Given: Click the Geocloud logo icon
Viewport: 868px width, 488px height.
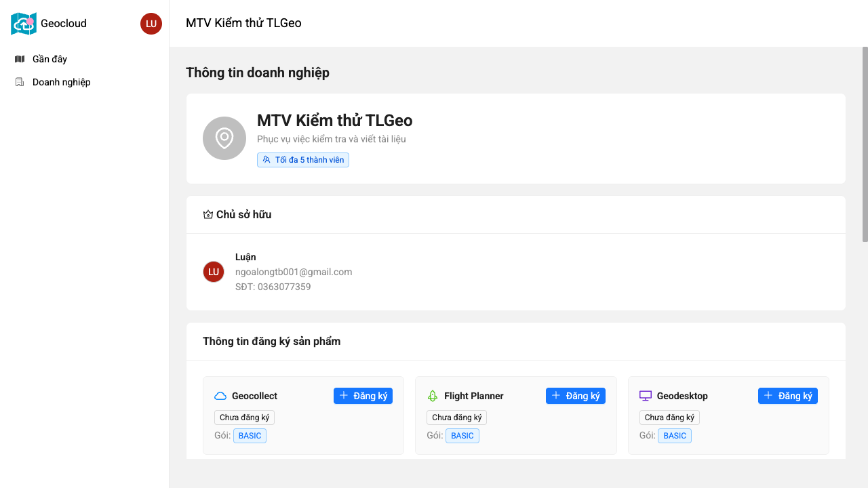Looking at the screenshot, I should (x=24, y=24).
